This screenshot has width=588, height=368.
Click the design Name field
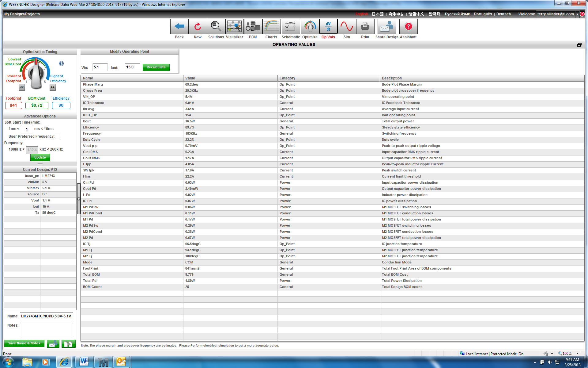(x=47, y=316)
